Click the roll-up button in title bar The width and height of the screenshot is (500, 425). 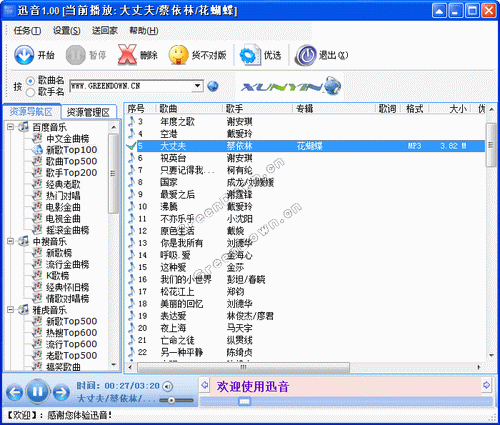pos(439,11)
